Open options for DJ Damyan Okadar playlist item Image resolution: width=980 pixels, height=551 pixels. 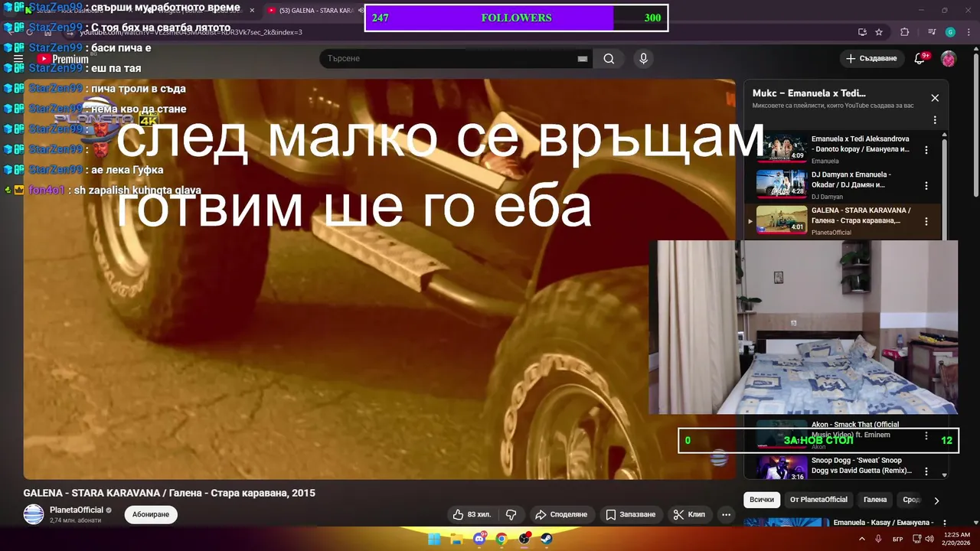[x=926, y=186]
